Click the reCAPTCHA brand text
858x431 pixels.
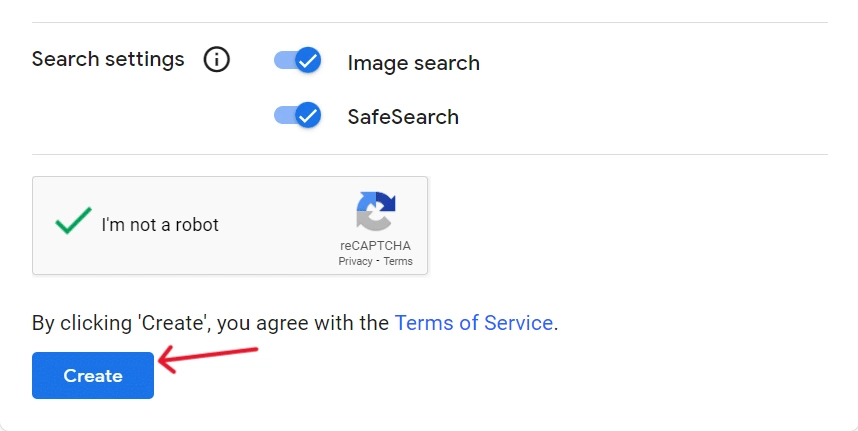pyautogui.click(x=375, y=246)
